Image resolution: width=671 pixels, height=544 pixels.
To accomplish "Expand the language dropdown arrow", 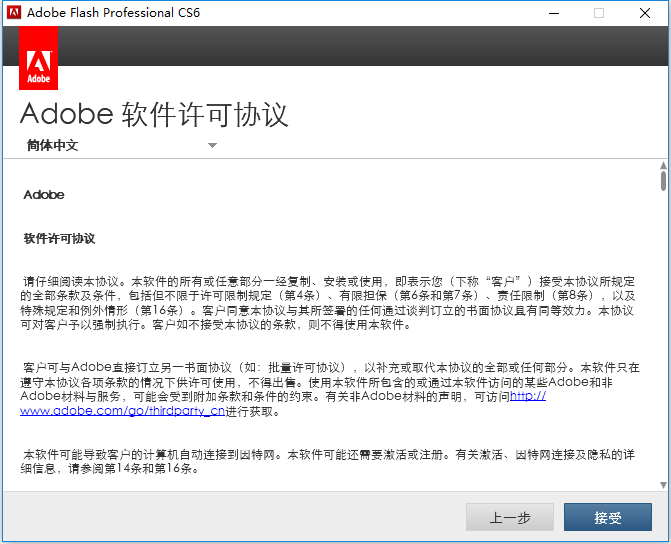I will pyautogui.click(x=212, y=146).
